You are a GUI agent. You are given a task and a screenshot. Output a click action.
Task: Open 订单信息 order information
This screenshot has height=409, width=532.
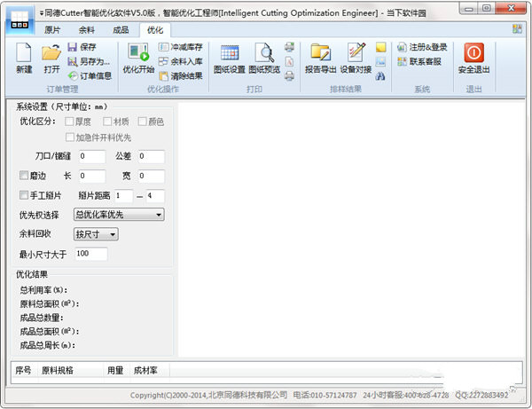click(90, 76)
